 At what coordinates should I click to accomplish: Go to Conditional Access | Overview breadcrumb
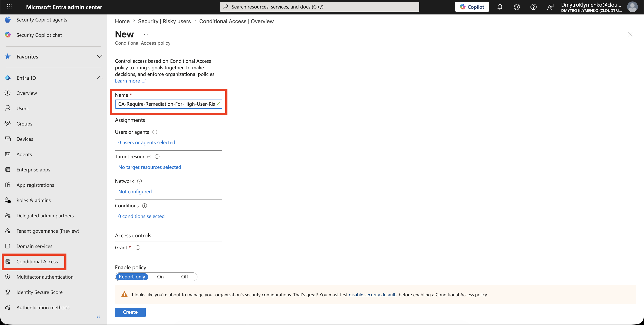coord(237,21)
